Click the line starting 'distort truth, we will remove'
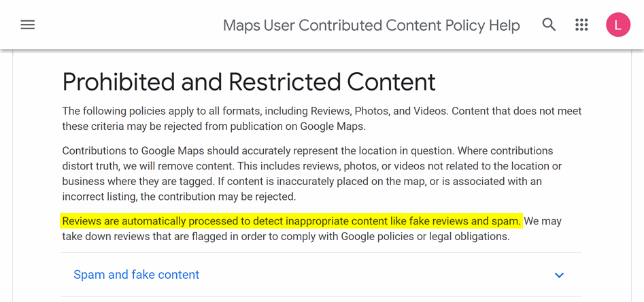 [x=311, y=166]
